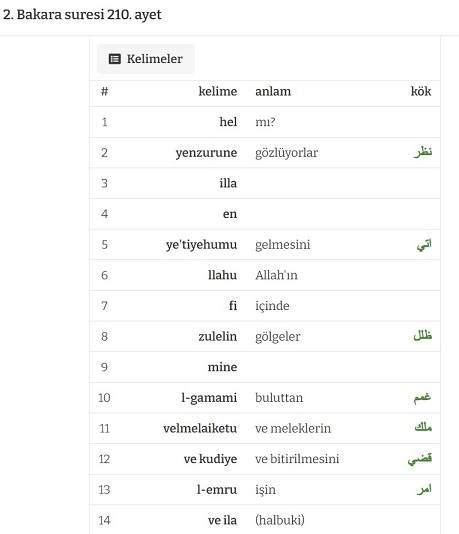Click the meaning 've bitirilmesini'

(297, 459)
